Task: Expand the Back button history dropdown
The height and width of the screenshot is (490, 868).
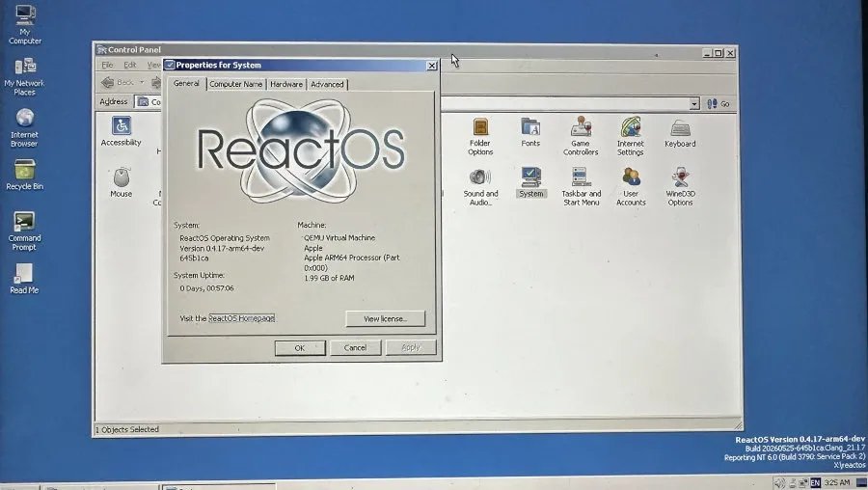Action: 142,83
